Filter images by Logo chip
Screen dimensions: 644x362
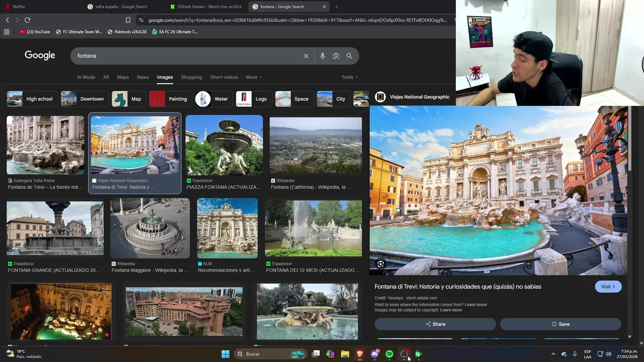[x=254, y=99]
